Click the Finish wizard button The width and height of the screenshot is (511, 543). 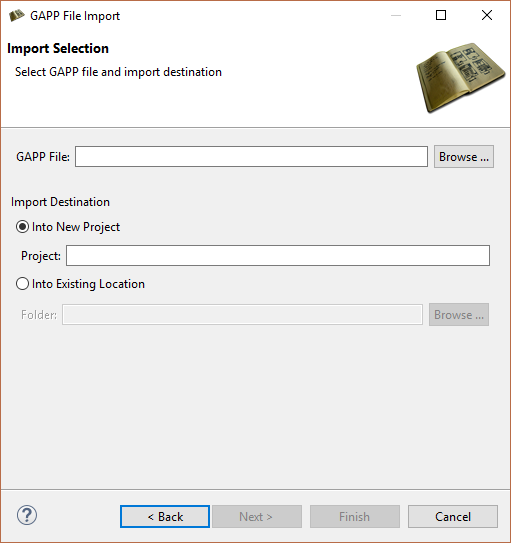(x=355, y=517)
